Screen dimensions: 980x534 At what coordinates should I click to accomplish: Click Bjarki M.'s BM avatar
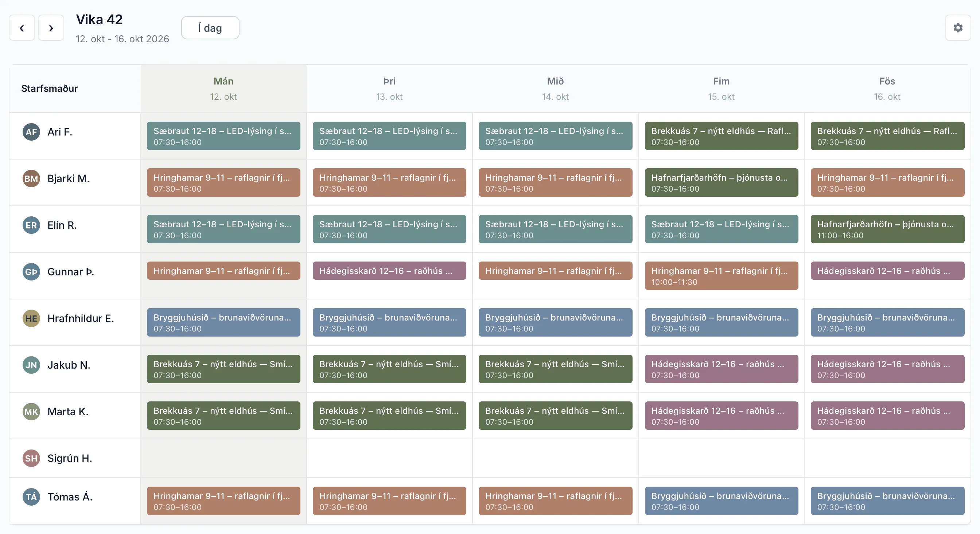[31, 178]
